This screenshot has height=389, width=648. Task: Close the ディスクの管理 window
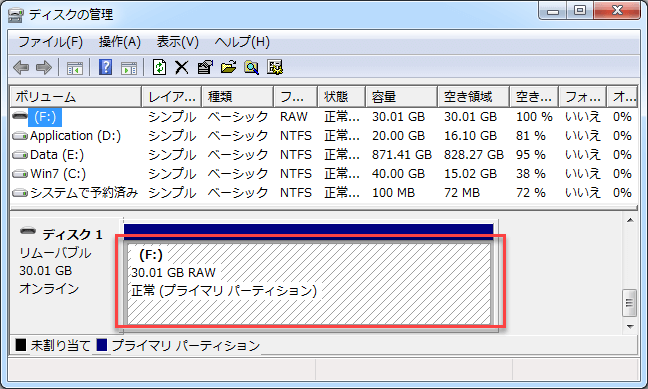click(617, 11)
